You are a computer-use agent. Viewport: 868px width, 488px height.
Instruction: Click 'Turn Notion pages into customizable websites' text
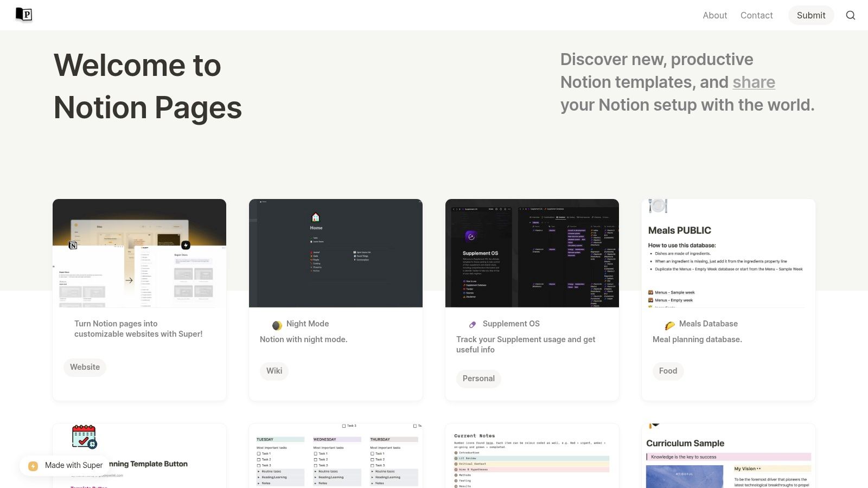138,329
